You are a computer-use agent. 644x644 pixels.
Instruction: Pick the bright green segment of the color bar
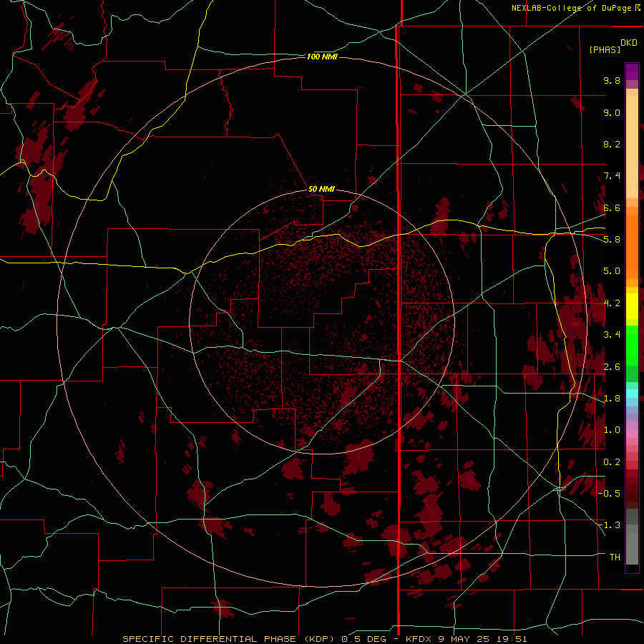point(632,346)
